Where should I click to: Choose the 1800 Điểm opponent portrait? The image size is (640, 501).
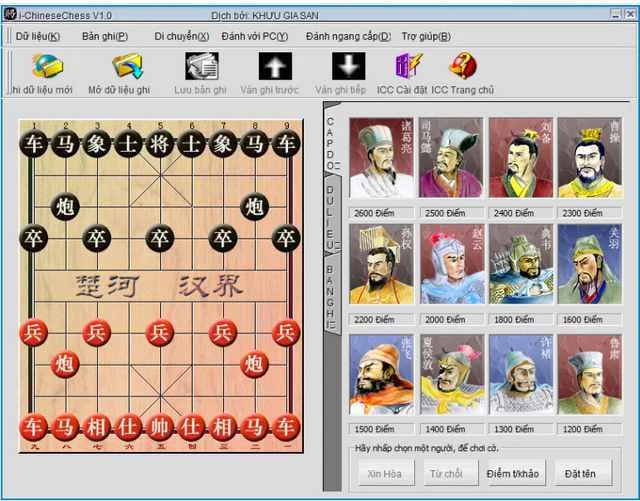[x=521, y=264]
